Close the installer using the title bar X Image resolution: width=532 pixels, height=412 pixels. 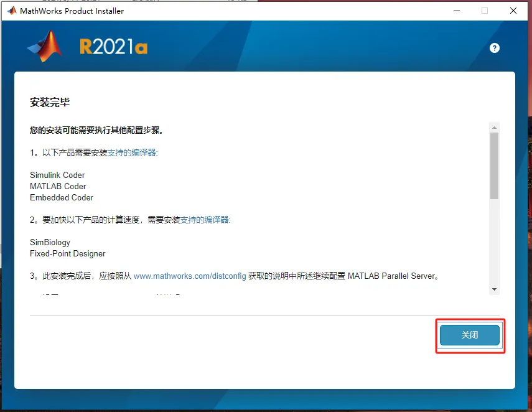[x=513, y=11]
